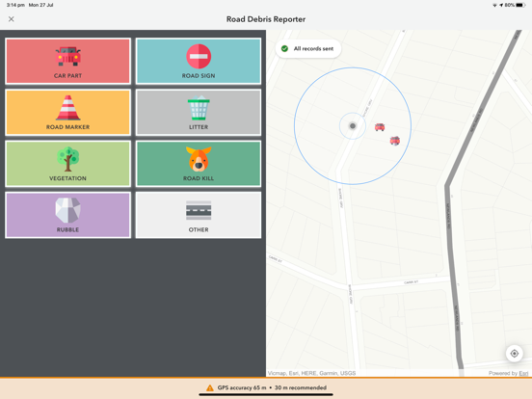The width and height of the screenshot is (532, 399).
Task: Tap the Vicmap, Esri, HERE attribution text
Action: pos(311,373)
